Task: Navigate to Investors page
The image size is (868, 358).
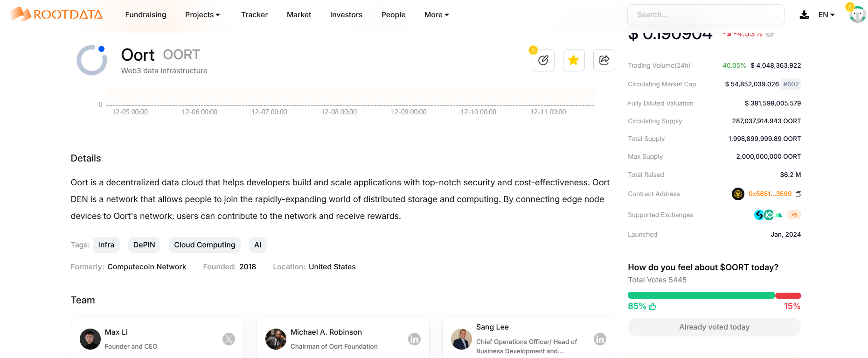Action: coord(346,14)
